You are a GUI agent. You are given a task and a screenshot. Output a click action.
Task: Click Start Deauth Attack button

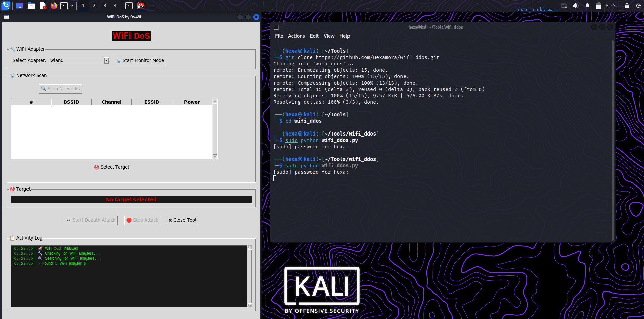coord(91,220)
